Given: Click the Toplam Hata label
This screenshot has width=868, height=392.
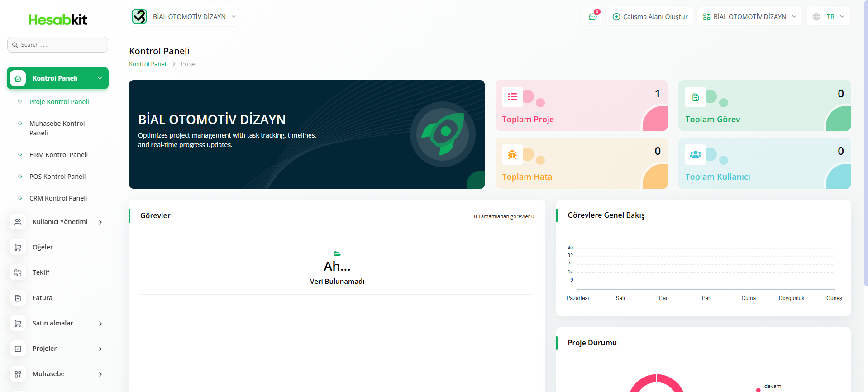Looking at the screenshot, I should pyautogui.click(x=527, y=177).
